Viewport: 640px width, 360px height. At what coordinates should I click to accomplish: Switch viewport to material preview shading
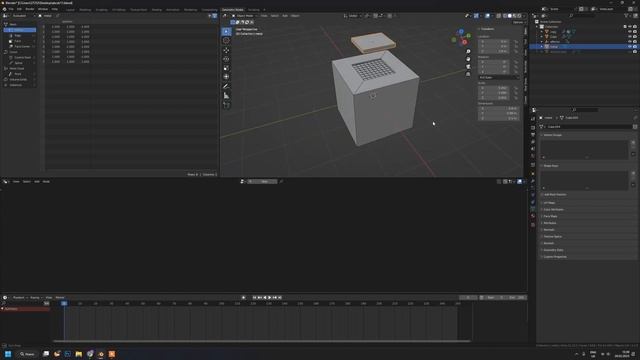pyautogui.click(x=514, y=16)
